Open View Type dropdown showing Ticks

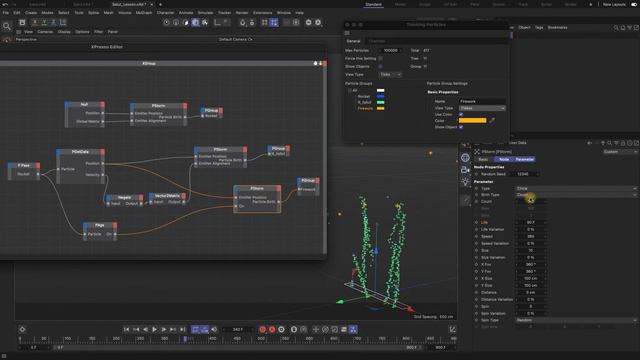tap(390, 74)
